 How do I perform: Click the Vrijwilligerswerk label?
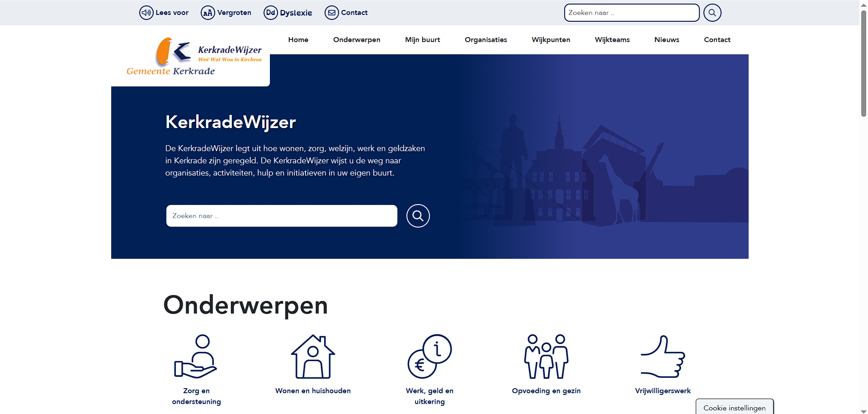[663, 391]
